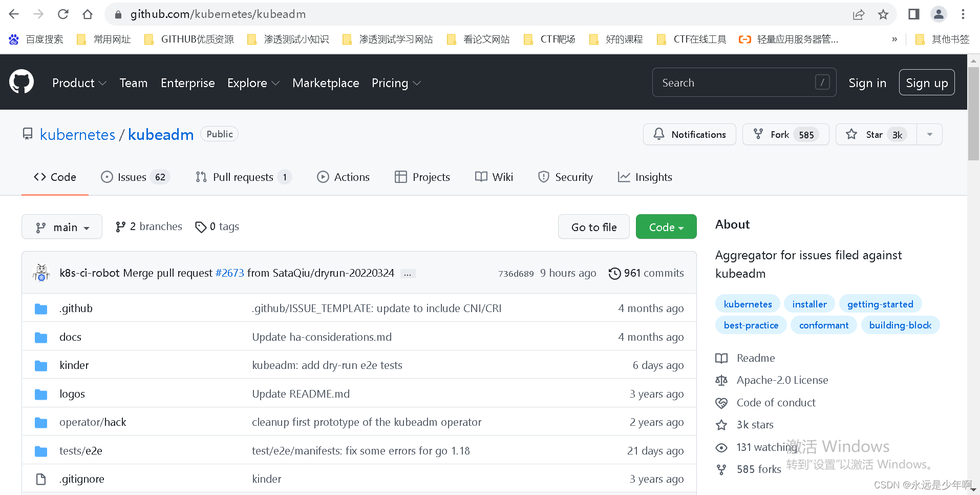980x495 pixels.
Task: Open the 其他书签 bookmarks folder
Action: [943, 39]
